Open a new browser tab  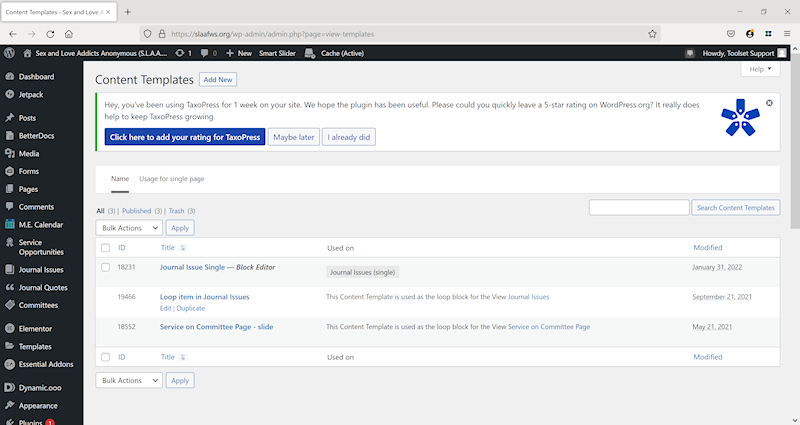pos(128,12)
